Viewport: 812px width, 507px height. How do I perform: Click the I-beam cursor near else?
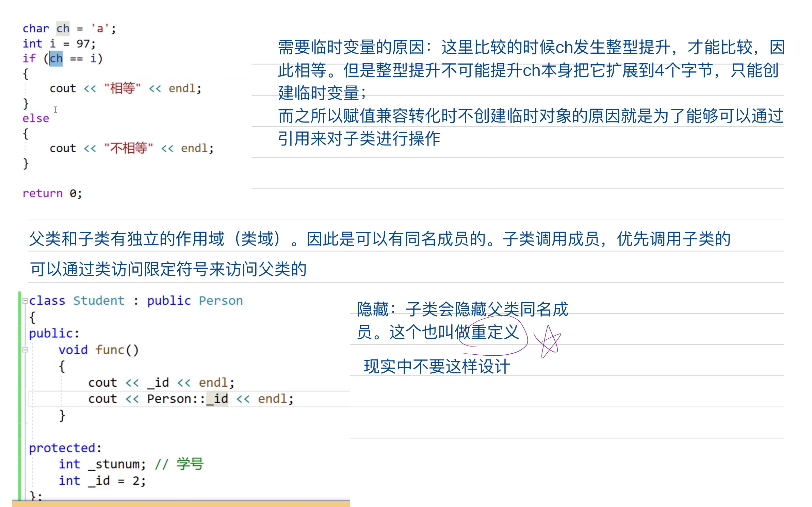(55, 109)
